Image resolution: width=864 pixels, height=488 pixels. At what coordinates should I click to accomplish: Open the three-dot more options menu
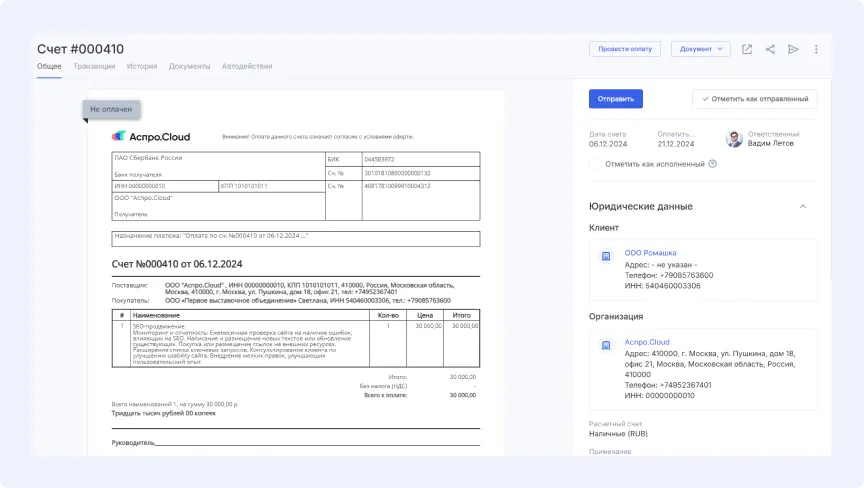816,49
